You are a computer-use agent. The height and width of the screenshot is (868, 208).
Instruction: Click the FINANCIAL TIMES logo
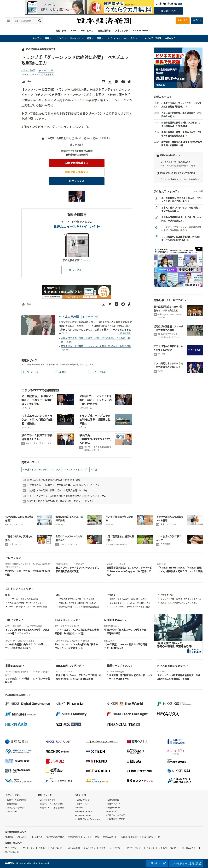pyautogui.click(x=123, y=724)
